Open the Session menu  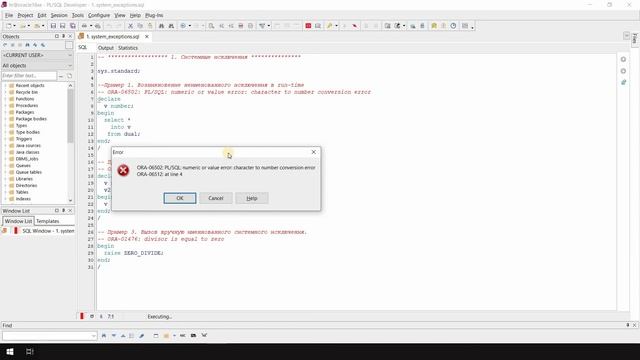[x=59, y=15]
